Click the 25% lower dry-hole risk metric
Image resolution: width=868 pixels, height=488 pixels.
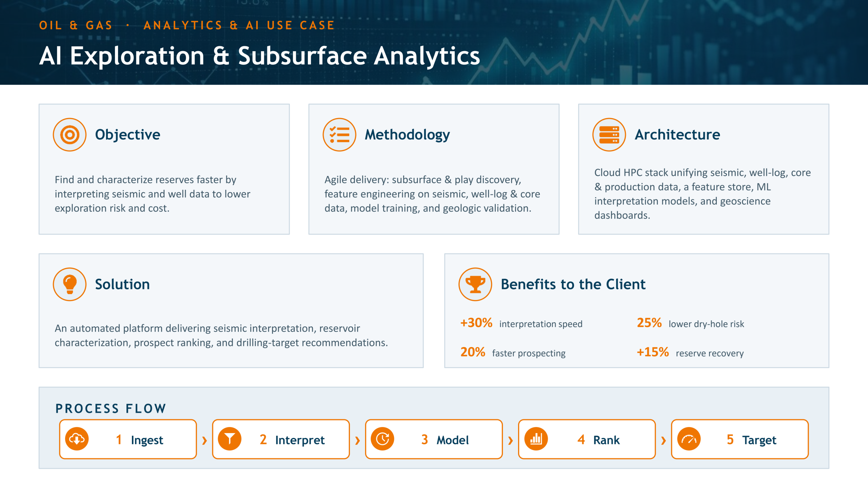690,323
